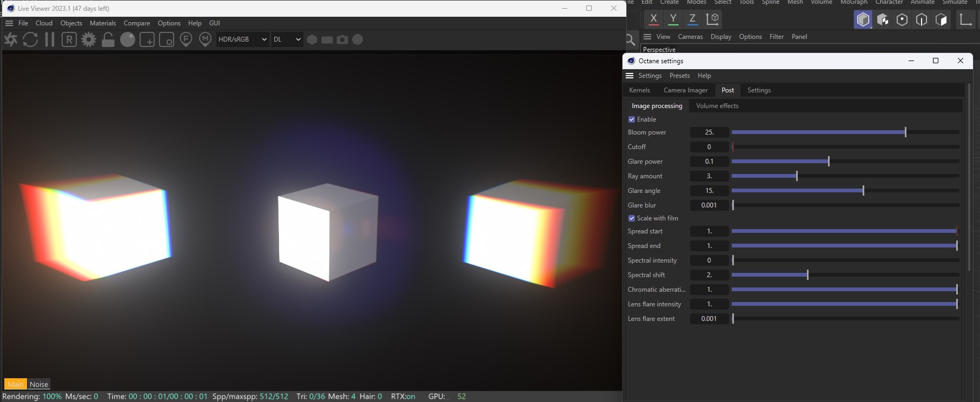Click the Glare angle value field
980x402 pixels.
(709, 191)
